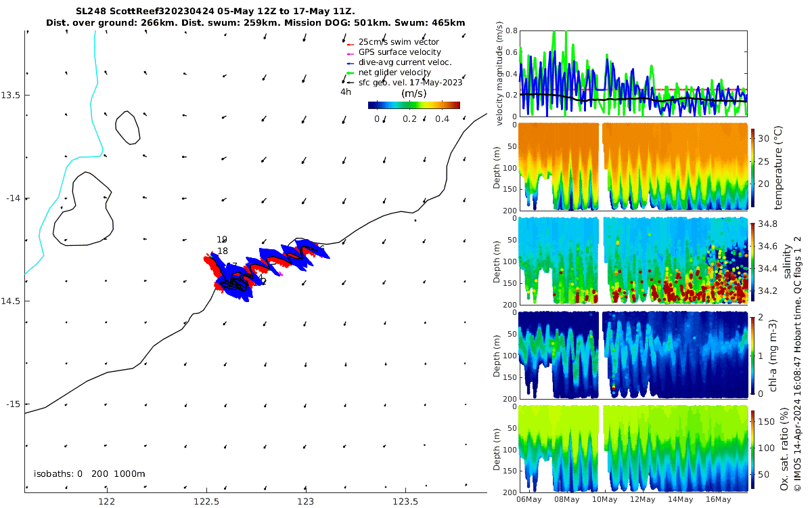Click the '14May' date tick
The width and height of the screenshot is (812, 508).
tap(680, 499)
